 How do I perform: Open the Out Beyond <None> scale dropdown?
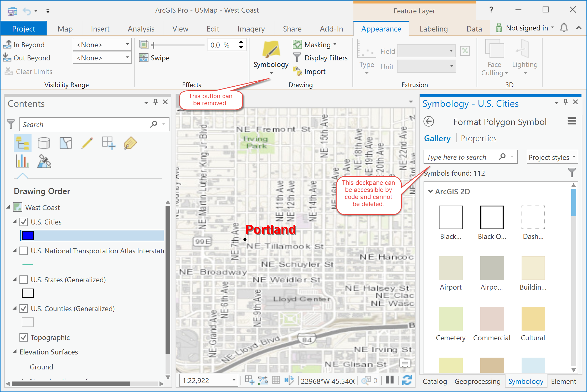click(x=102, y=58)
